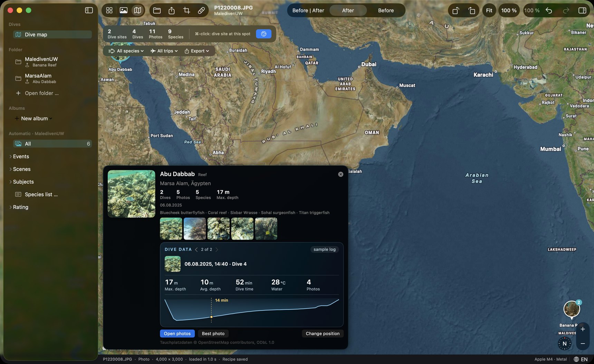Toggle the right inspector panel icon
This screenshot has width=594, height=364.
pyautogui.click(x=582, y=10)
